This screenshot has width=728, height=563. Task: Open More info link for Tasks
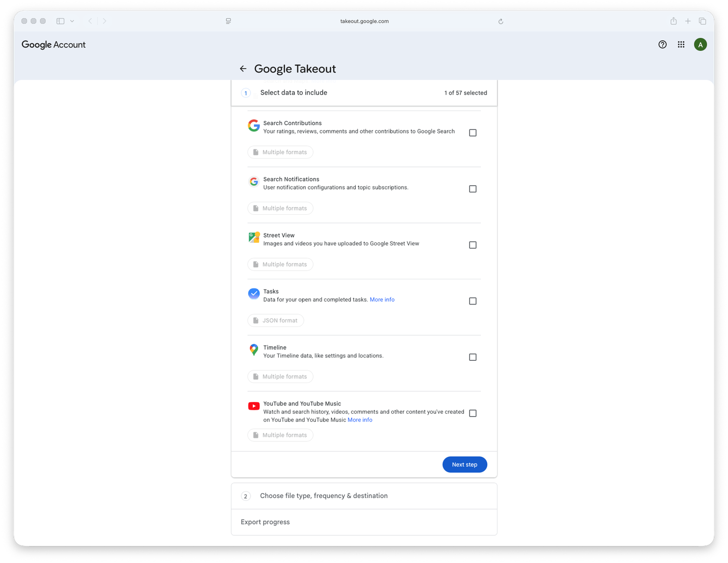(382, 300)
